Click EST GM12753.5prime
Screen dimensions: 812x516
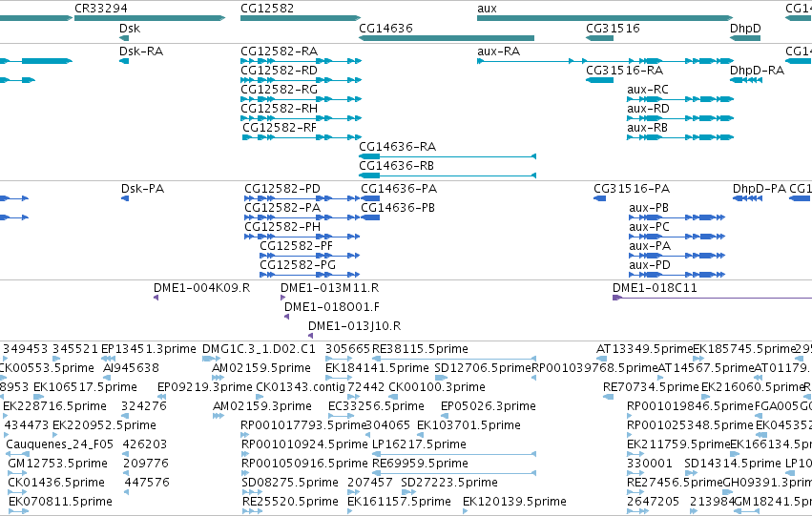tap(58, 464)
